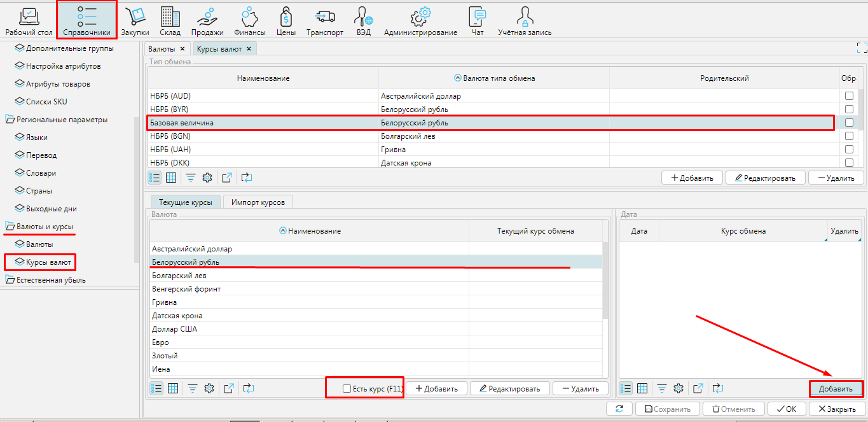Click the Закупки purchasing icon
Image resolution: width=868 pixels, height=422 pixels.
[135, 17]
